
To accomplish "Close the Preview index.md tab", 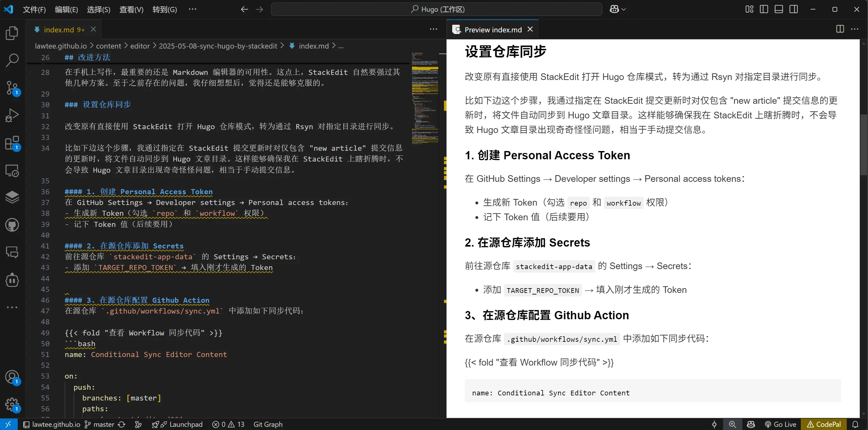I will tap(530, 29).
